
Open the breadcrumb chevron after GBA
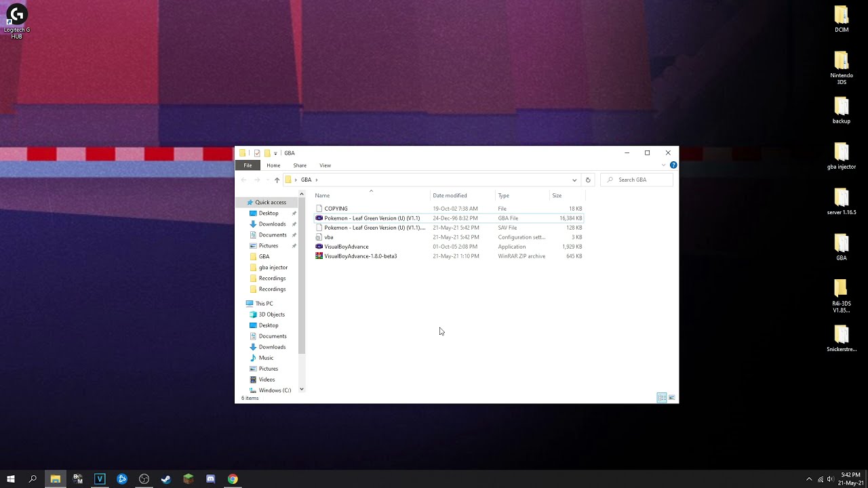click(317, 180)
